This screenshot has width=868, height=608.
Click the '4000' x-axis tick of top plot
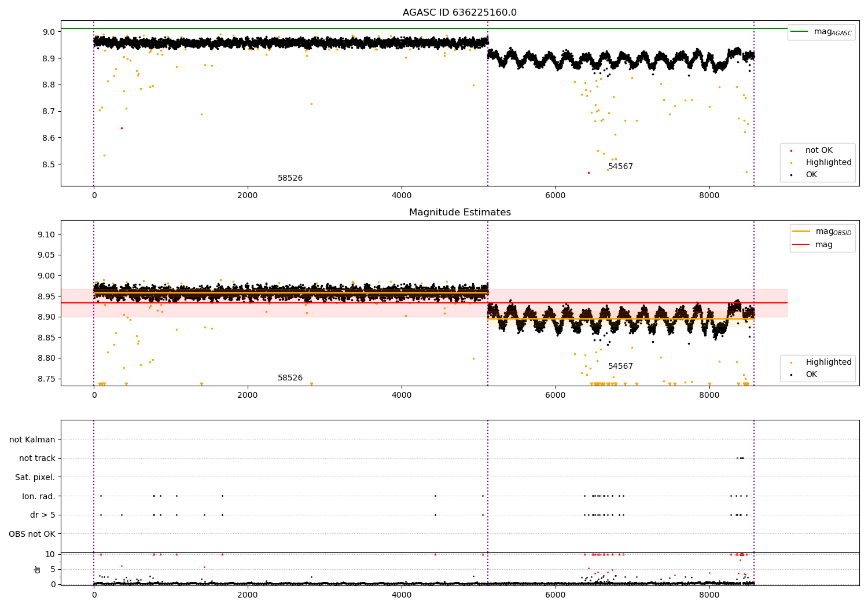(402, 195)
